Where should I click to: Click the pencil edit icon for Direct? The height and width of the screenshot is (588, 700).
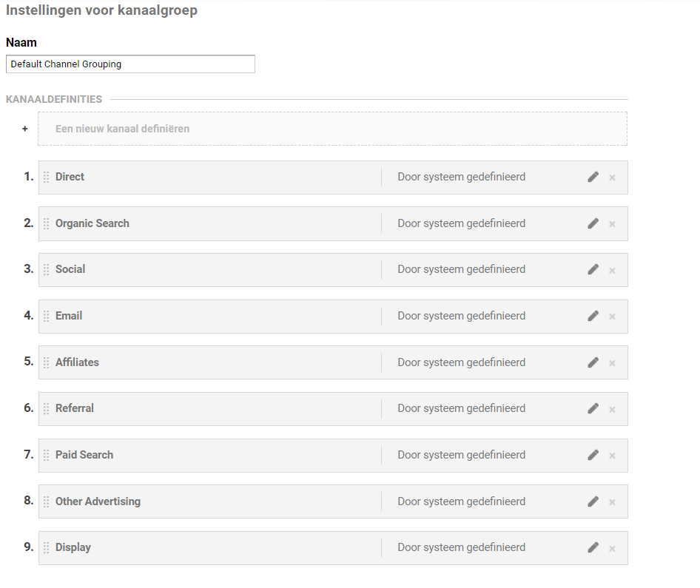(x=593, y=177)
